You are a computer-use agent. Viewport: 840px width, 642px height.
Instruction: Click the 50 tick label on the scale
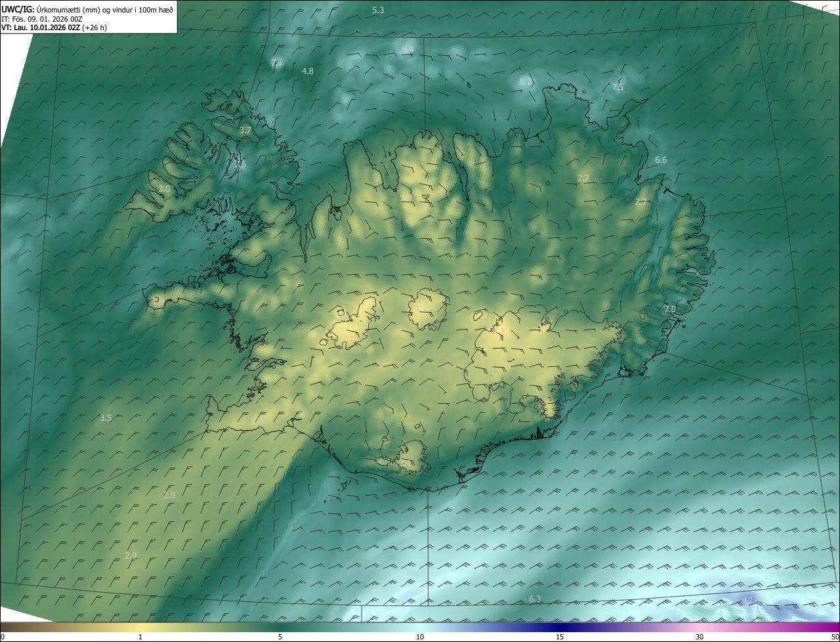click(835, 637)
